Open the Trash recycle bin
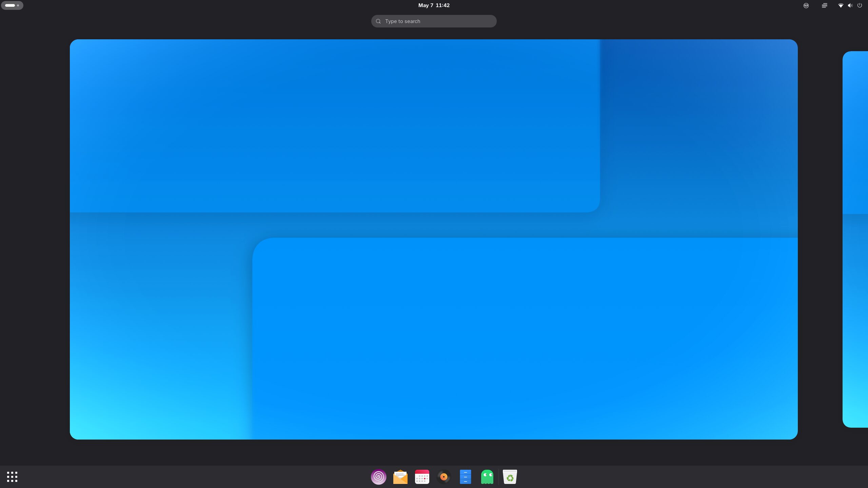This screenshot has width=868, height=488. coord(510,477)
